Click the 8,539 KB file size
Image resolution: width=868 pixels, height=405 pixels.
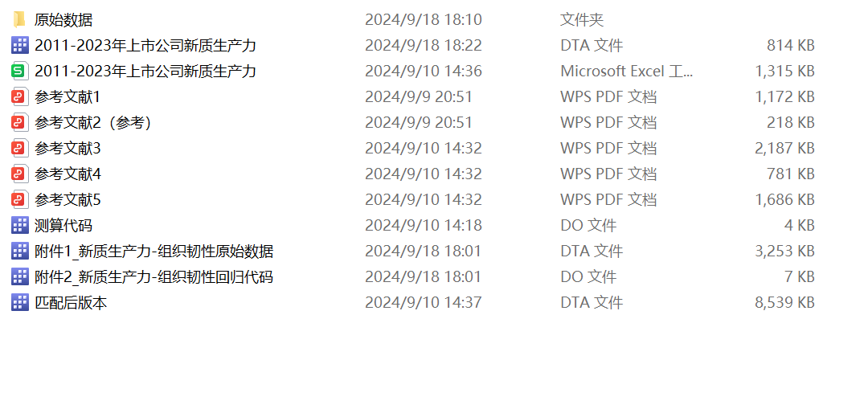pos(785,303)
